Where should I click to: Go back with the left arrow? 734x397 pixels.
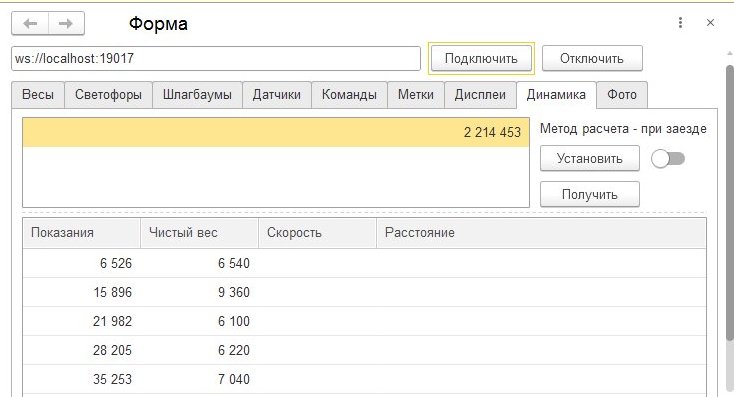[30, 23]
